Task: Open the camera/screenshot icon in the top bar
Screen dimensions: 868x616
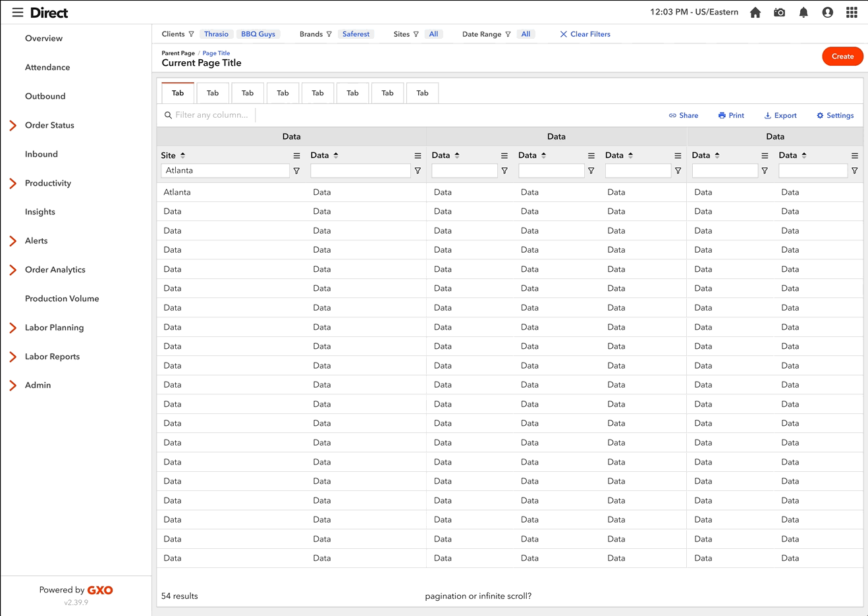Action: (x=779, y=12)
